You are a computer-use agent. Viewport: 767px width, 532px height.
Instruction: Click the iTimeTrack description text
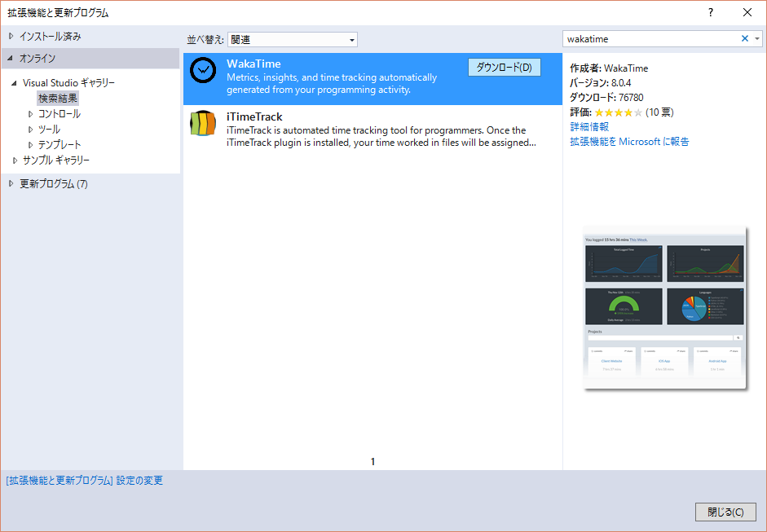click(381, 136)
